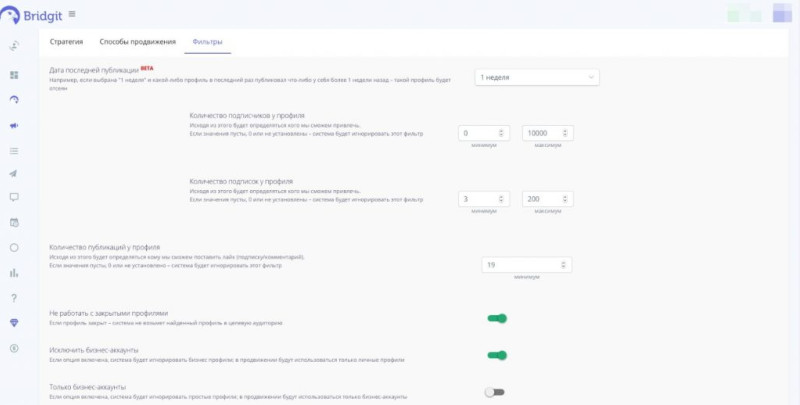Open the bar chart statistics icon
Image resolution: width=800 pixels, height=405 pixels.
tap(14, 273)
